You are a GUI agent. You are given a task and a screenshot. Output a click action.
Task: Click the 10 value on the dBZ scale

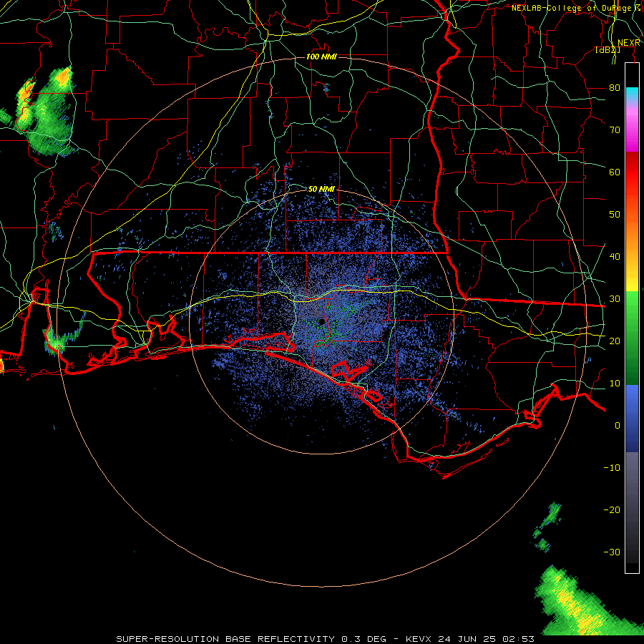(x=615, y=384)
